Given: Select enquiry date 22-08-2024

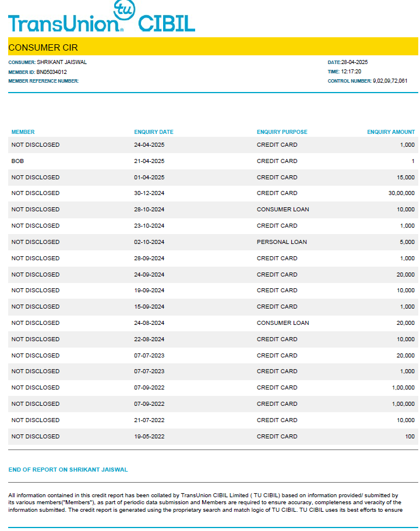Looking at the screenshot, I should click(x=149, y=339).
